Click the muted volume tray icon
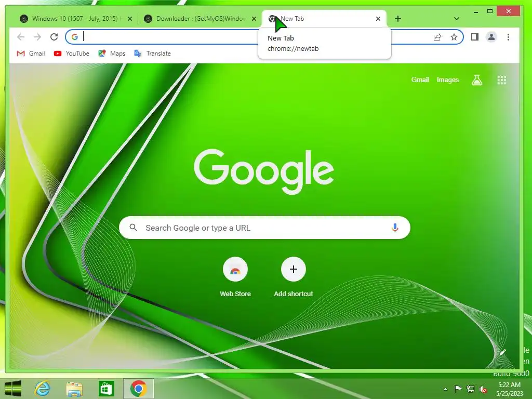The height and width of the screenshot is (399, 532). (483, 389)
